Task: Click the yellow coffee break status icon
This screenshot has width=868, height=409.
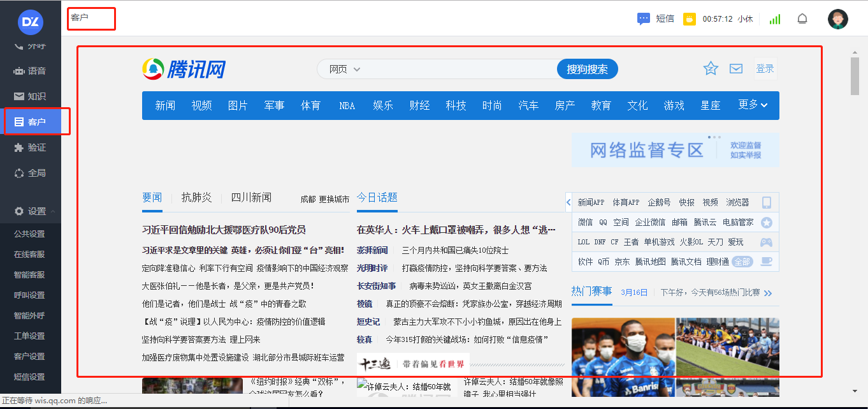Action: click(689, 19)
